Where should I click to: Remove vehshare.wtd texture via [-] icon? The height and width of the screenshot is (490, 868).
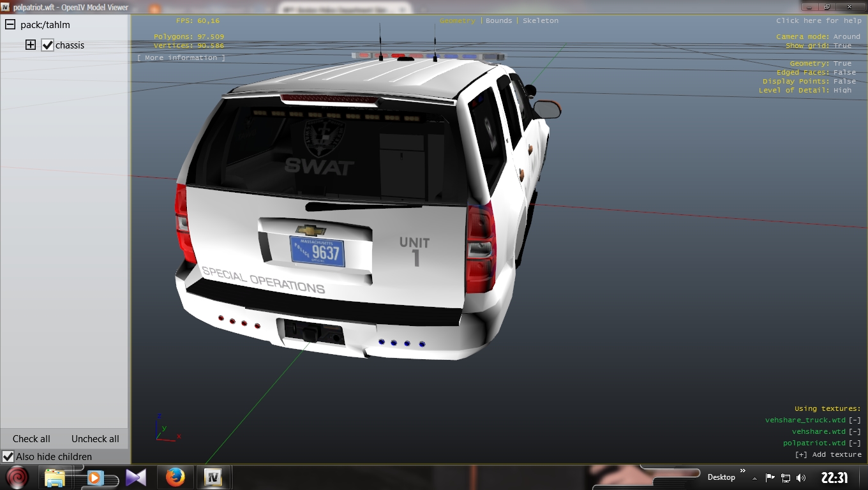(x=855, y=431)
